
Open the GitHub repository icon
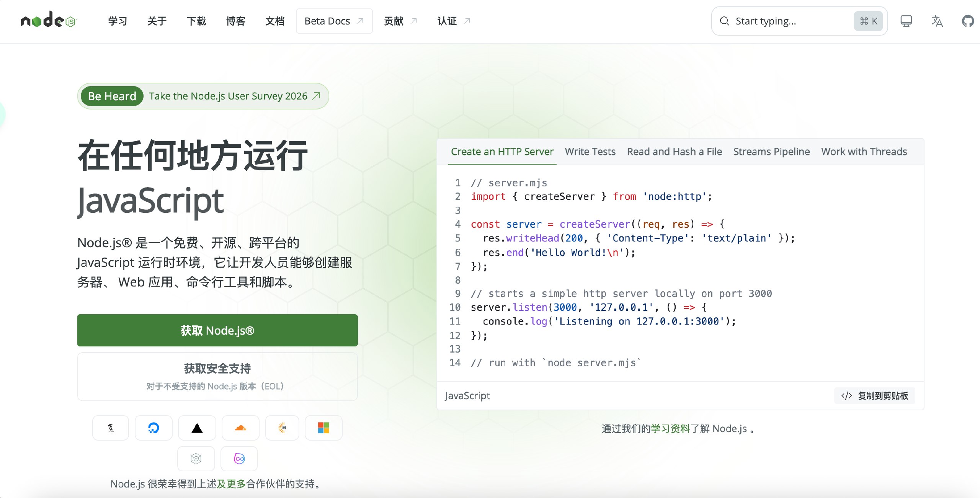[968, 21]
